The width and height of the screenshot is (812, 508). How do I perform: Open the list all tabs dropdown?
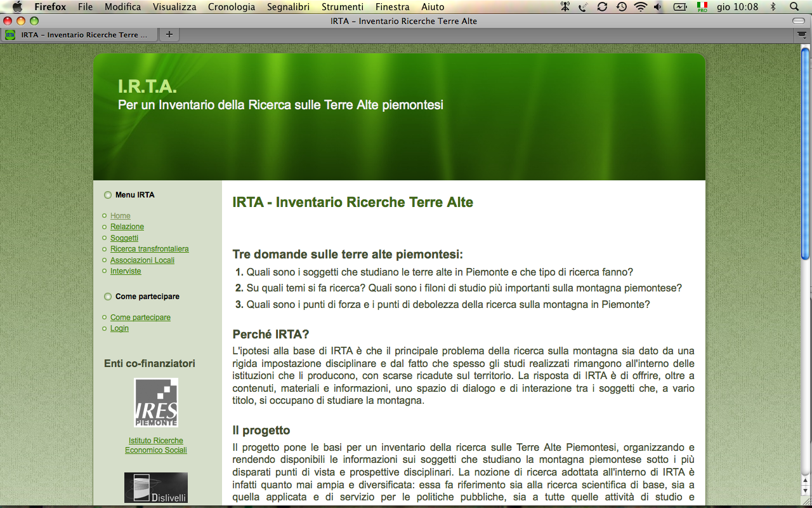802,35
